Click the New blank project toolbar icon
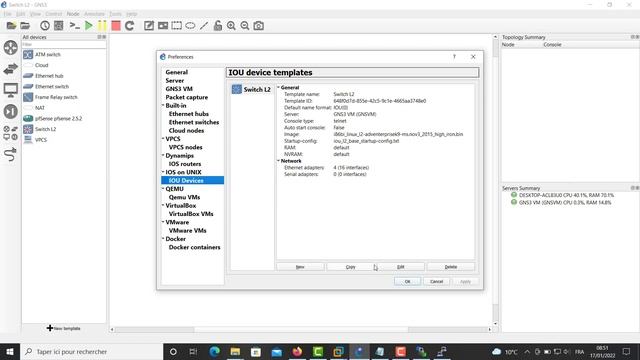The height and width of the screenshot is (360, 640). [11, 26]
